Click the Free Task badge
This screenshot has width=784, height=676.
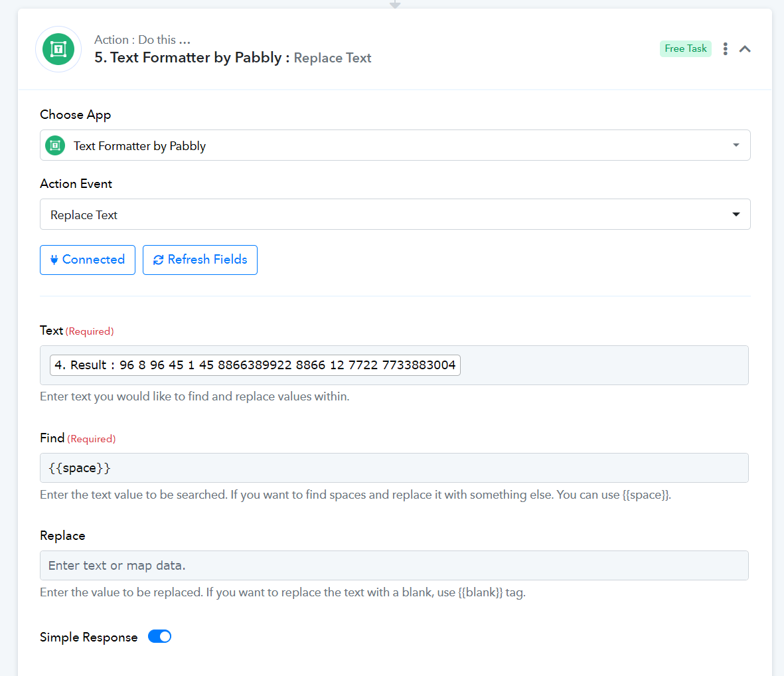(686, 48)
